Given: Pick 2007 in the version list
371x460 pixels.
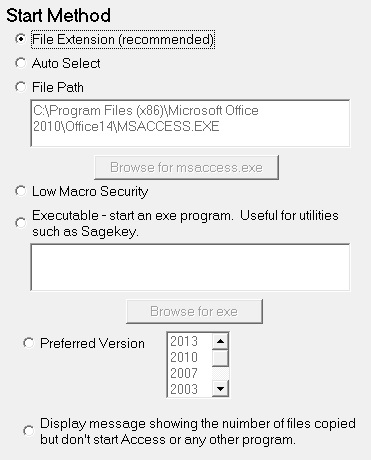Looking at the screenshot, I should [x=184, y=373].
